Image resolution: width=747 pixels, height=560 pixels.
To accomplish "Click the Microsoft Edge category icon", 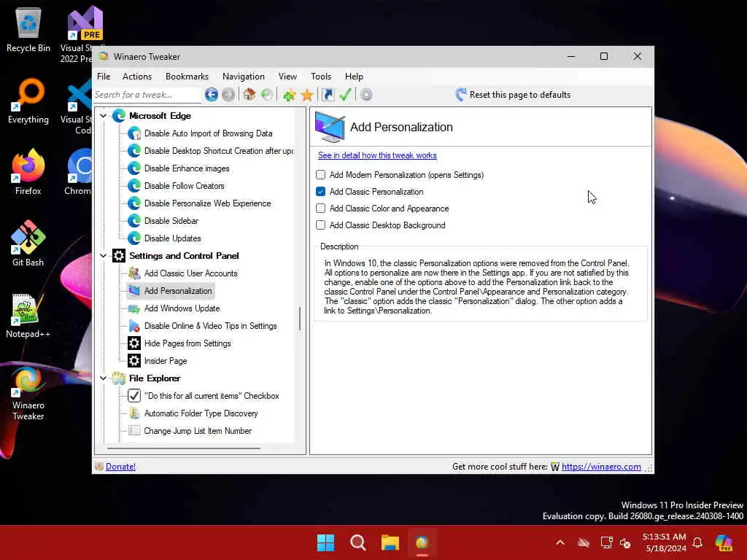I will click(119, 116).
